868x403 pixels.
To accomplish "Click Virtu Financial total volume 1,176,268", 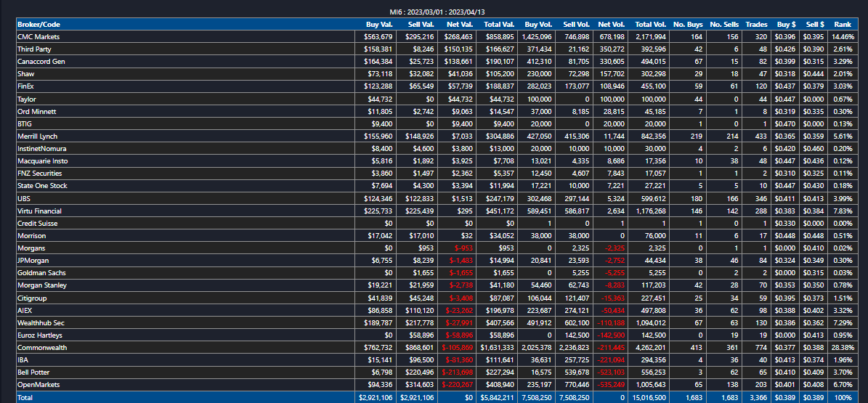I will point(650,211).
